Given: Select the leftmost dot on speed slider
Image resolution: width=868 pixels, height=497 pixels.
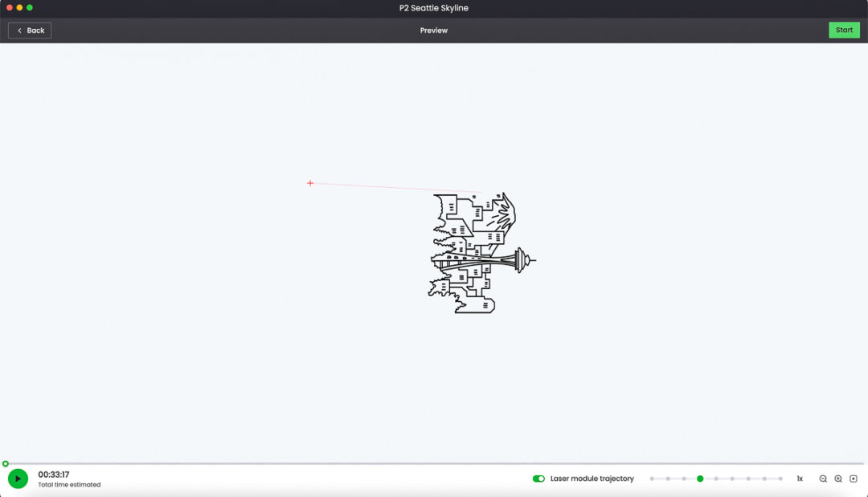Looking at the screenshot, I should click(652, 479).
